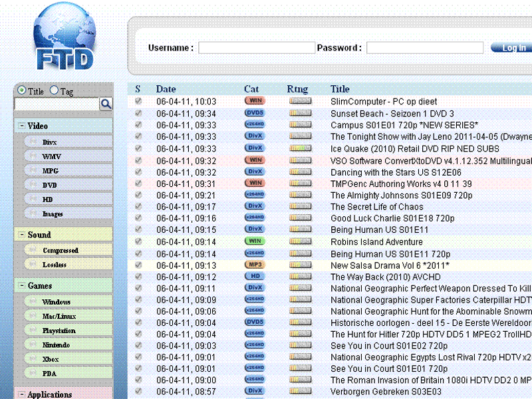This screenshot has width=532, height=399.
Task: Open the MPG video subcategory
Action: click(68, 171)
